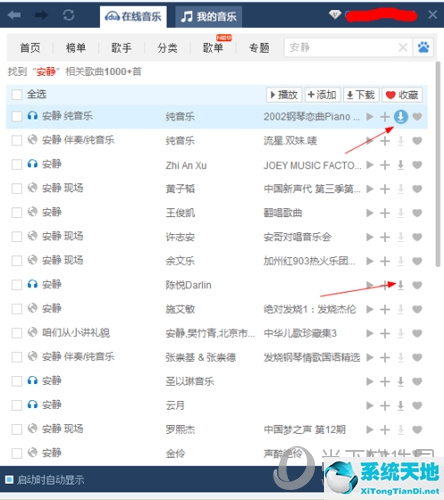Add 余文乐 song to playlist
The width and height of the screenshot is (444, 500).
(385, 261)
